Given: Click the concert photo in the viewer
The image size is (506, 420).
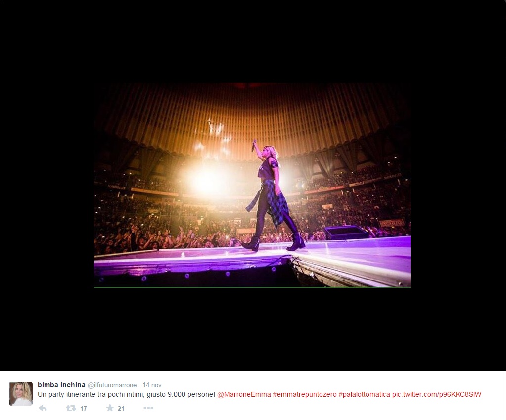Looking at the screenshot, I should pyautogui.click(x=252, y=185).
